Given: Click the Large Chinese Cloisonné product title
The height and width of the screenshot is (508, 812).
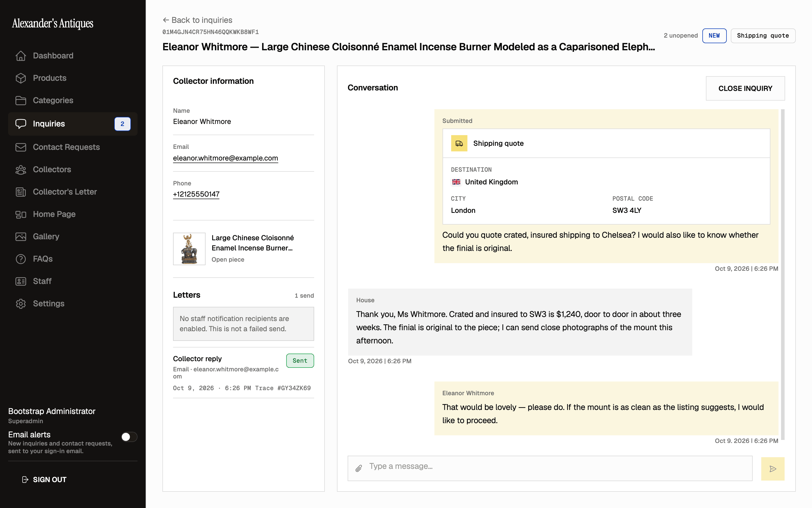Looking at the screenshot, I should tap(253, 243).
